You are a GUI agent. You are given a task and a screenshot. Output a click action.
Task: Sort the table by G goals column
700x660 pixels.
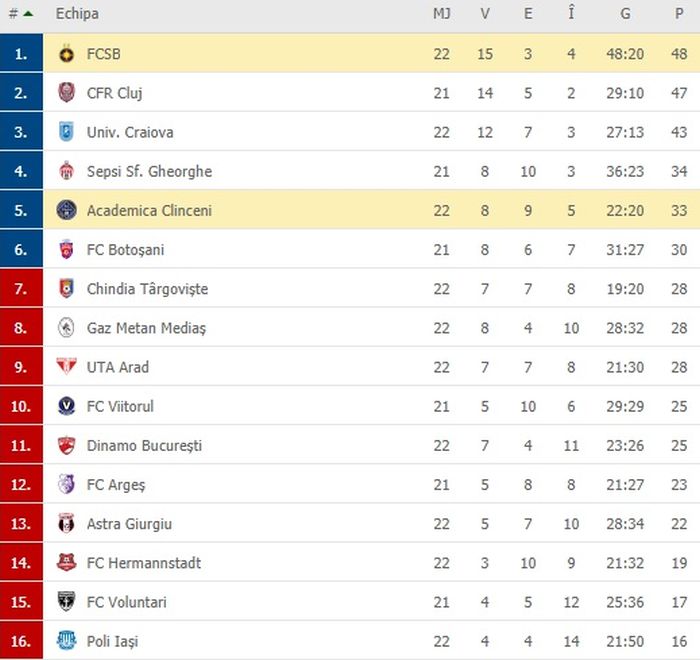click(625, 14)
